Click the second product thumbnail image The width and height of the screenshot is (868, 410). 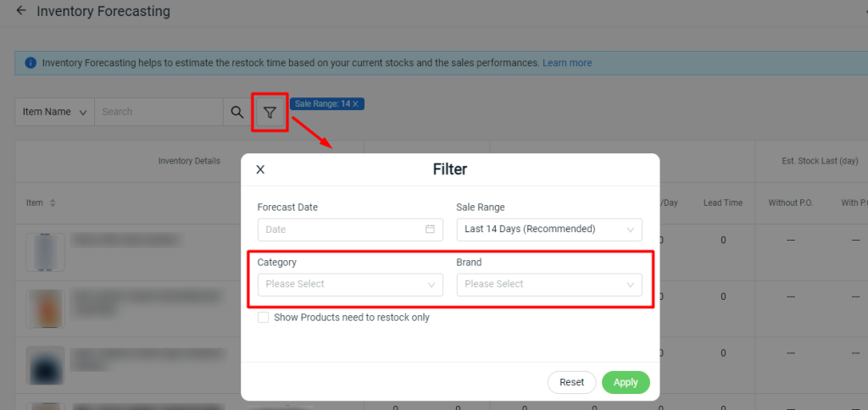point(46,308)
